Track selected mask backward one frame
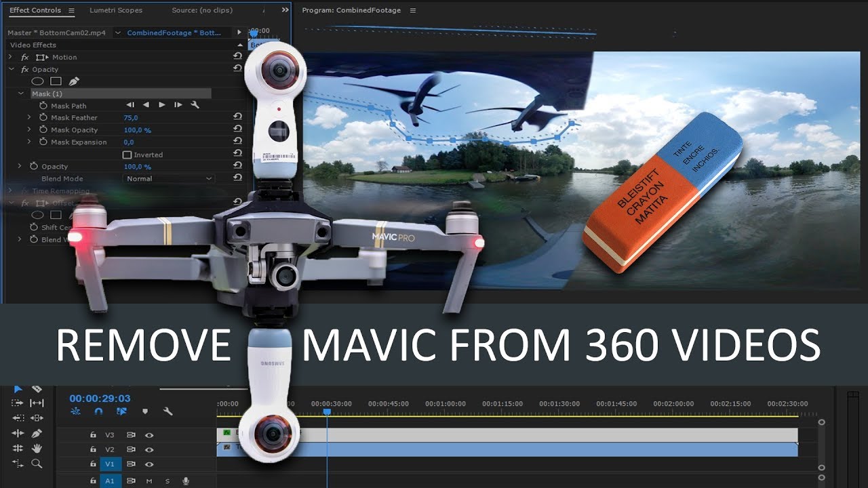Screen dimensions: 868x488 click(130, 105)
